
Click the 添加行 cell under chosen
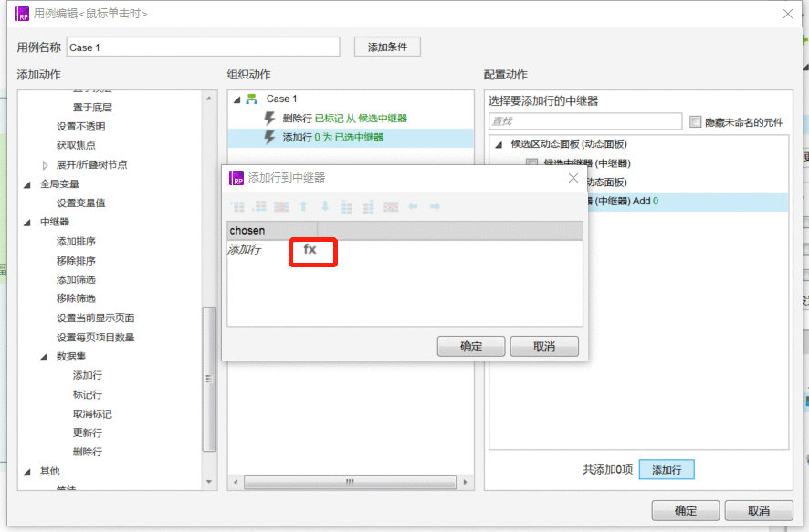tap(245, 249)
